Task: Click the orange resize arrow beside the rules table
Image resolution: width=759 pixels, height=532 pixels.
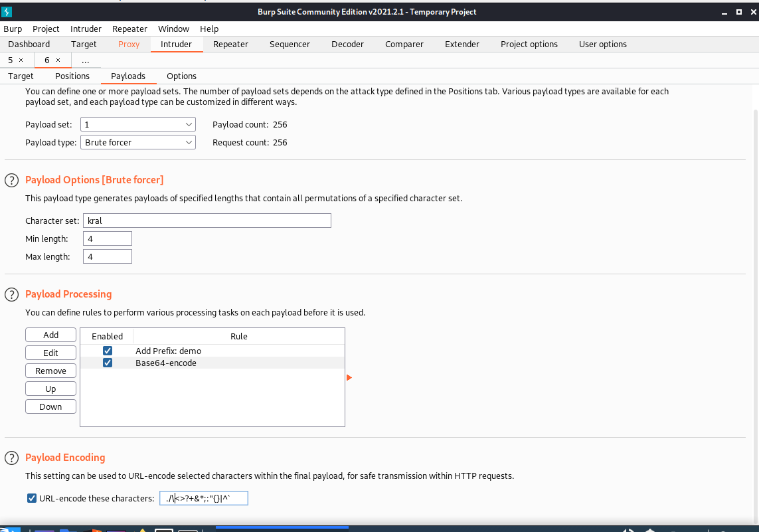Action: tap(349, 377)
